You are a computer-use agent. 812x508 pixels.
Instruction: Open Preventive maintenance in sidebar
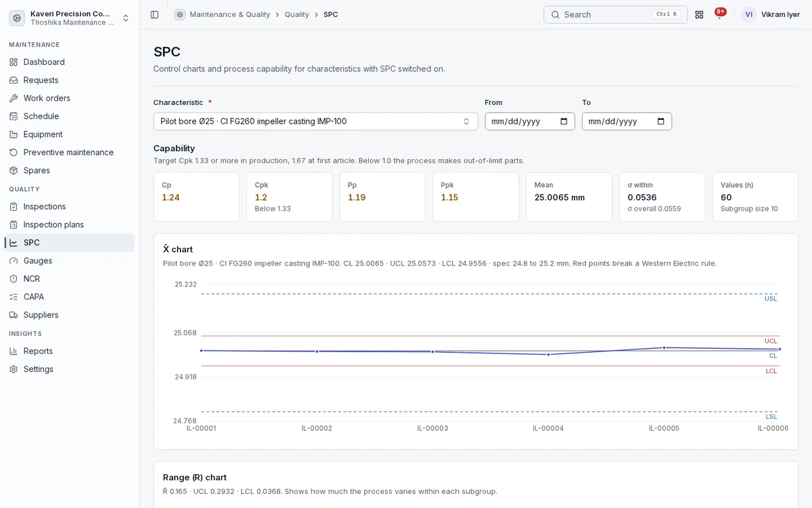(70, 152)
